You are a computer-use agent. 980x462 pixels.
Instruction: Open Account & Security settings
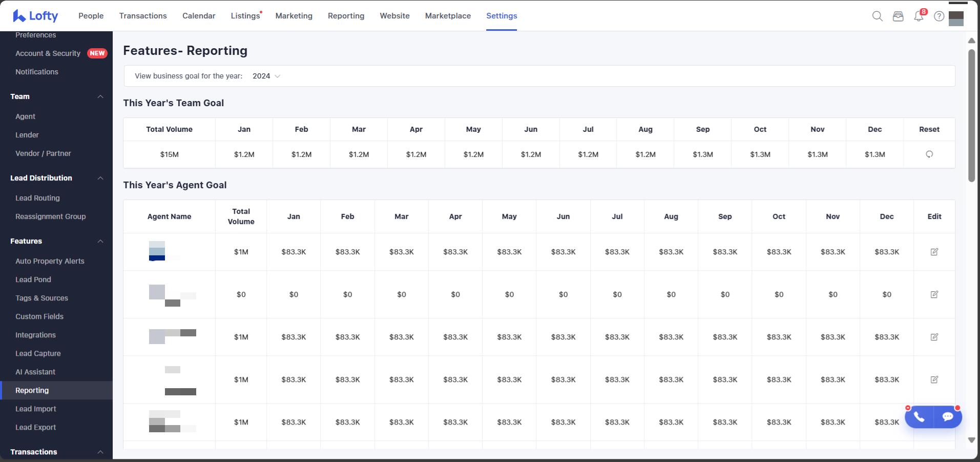pyautogui.click(x=48, y=53)
